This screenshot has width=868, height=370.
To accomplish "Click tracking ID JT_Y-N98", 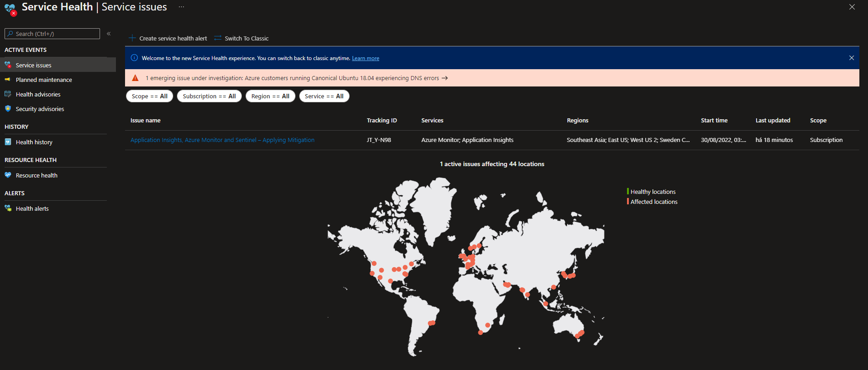I will click(x=379, y=140).
